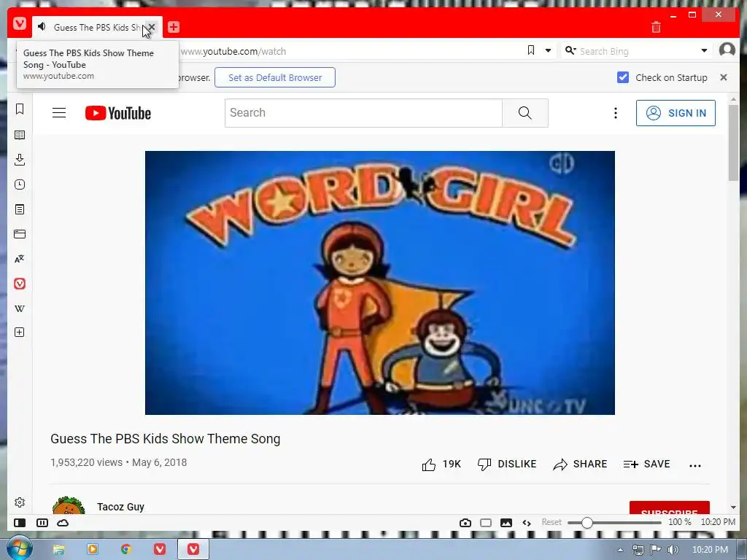Open a new tab with plus button

(174, 27)
